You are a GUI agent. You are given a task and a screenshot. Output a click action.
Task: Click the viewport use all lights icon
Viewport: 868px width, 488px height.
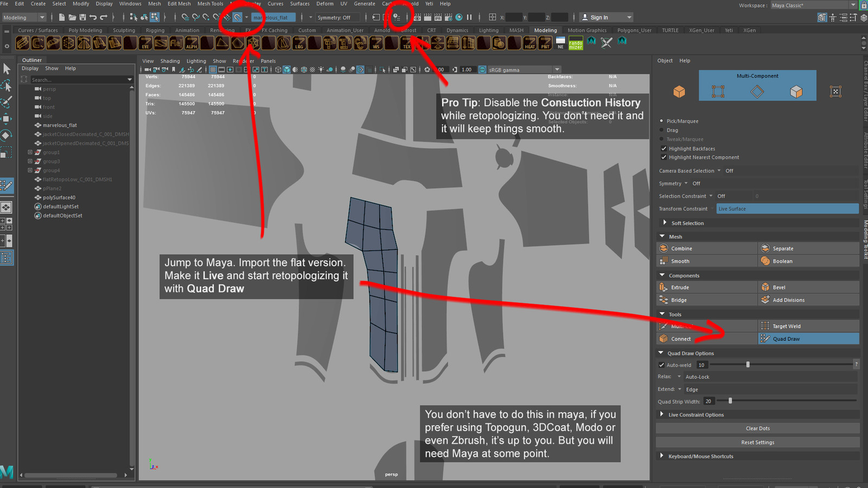point(321,69)
